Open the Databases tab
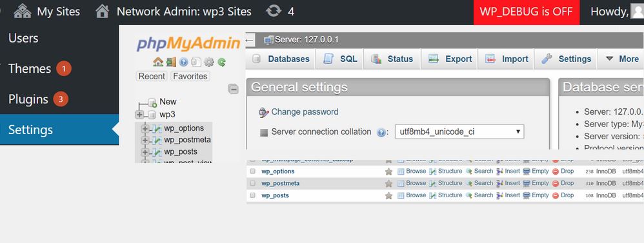This screenshot has height=243, width=644. coord(281,59)
